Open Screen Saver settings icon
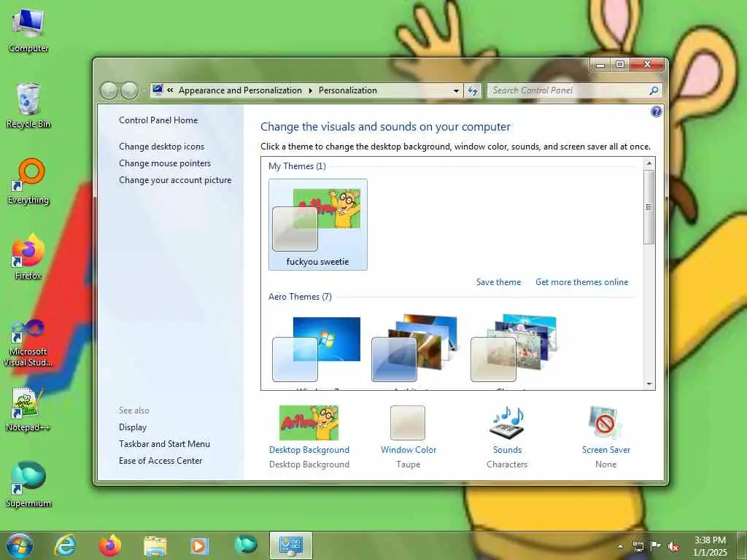The height and width of the screenshot is (560, 747). 605,423
